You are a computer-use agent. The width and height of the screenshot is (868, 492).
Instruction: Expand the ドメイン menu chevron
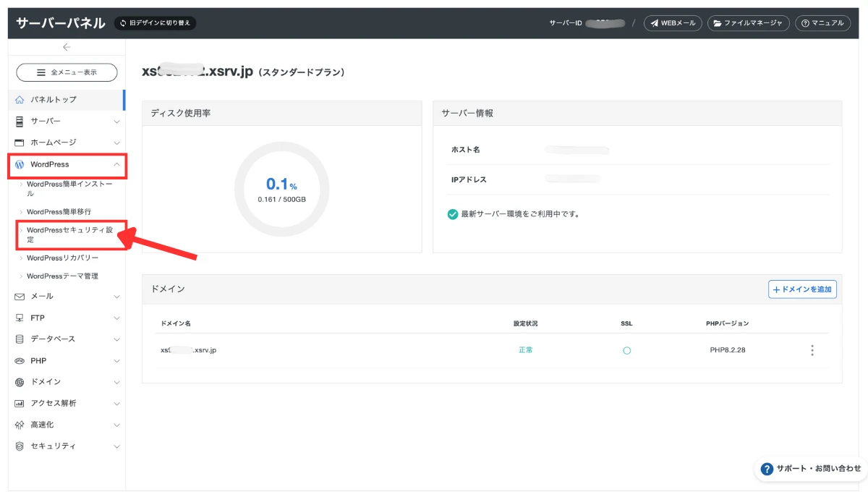pyautogui.click(x=117, y=382)
